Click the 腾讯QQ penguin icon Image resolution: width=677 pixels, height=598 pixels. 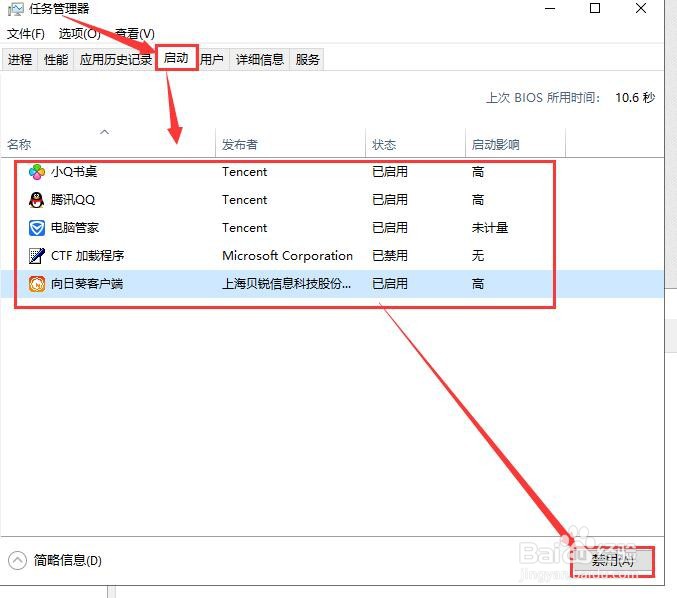[37, 200]
